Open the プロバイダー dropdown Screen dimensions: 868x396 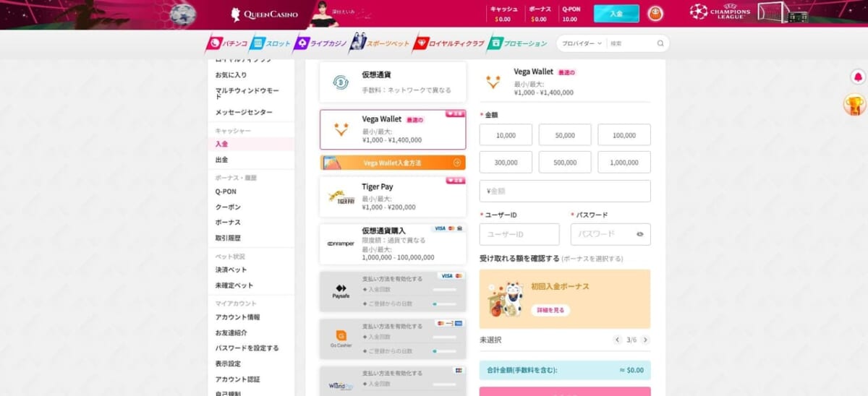582,43
